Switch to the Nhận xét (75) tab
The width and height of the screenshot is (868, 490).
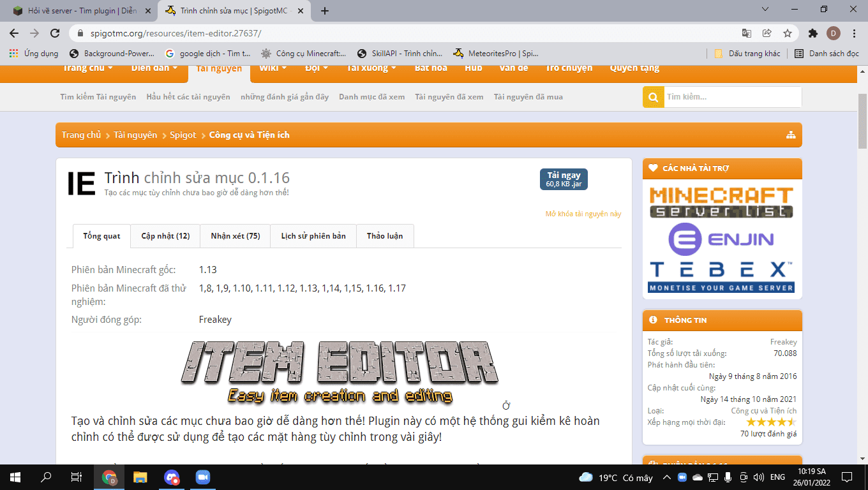pos(234,235)
